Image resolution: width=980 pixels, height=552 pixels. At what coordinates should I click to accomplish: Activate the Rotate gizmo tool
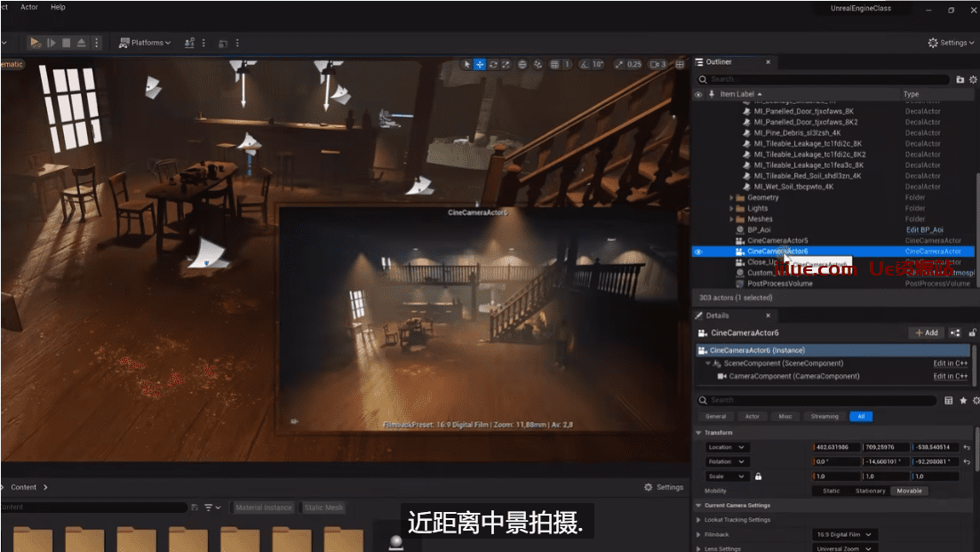tap(493, 65)
